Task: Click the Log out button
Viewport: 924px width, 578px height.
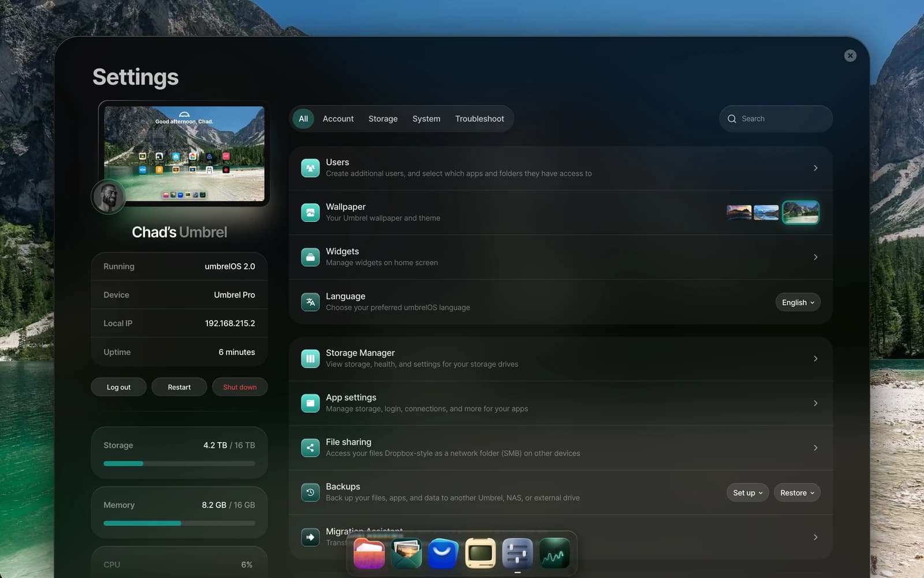Action: coord(118,387)
